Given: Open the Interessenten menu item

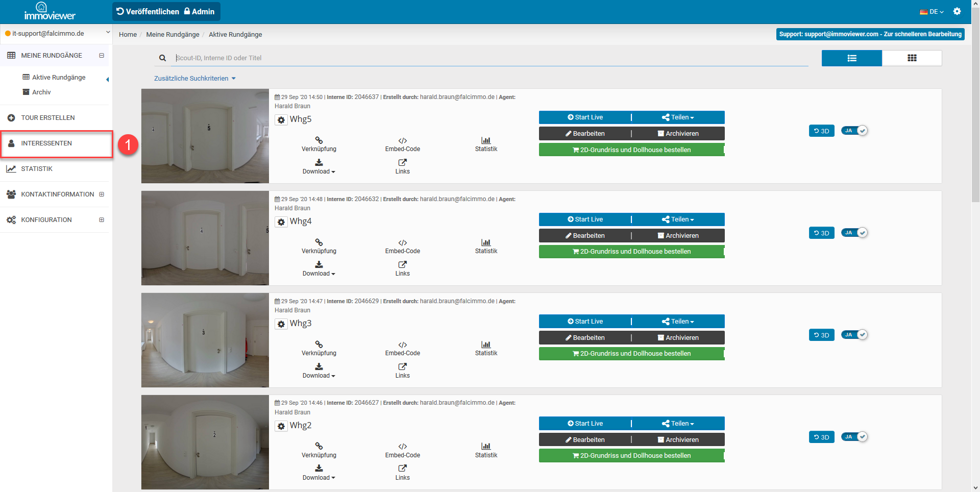Looking at the screenshot, I should (x=46, y=143).
